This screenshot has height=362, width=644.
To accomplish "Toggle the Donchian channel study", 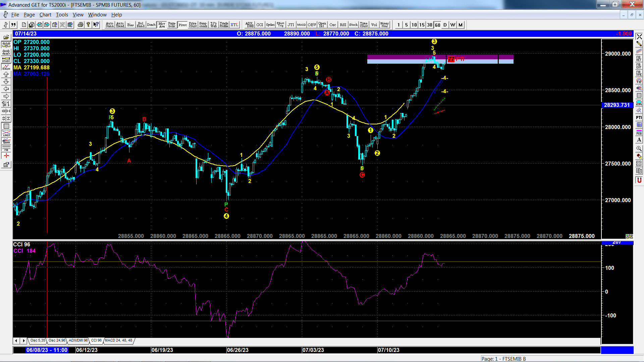I will 151,25.
